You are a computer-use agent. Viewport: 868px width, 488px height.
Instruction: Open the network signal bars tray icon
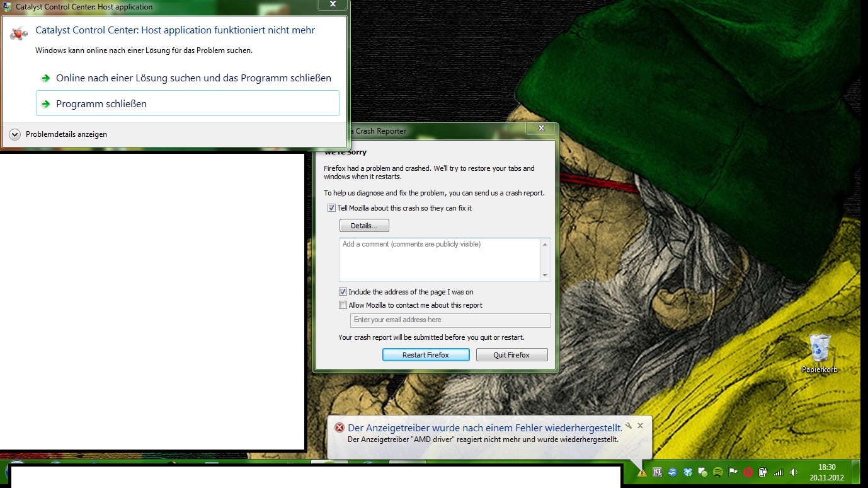(x=779, y=472)
